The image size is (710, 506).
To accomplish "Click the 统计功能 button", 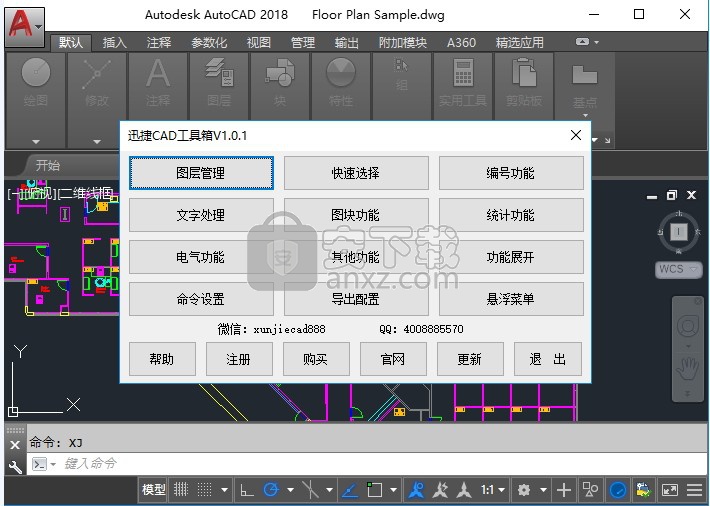I will [511, 215].
